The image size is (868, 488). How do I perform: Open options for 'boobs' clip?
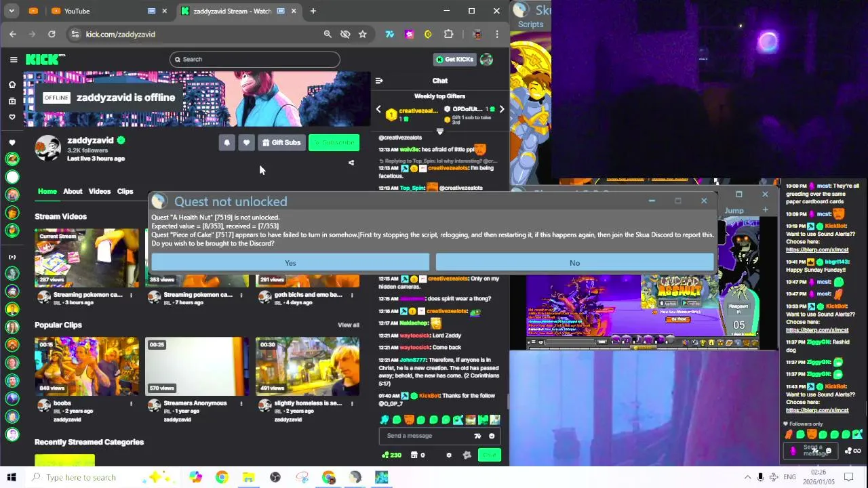[131, 403]
